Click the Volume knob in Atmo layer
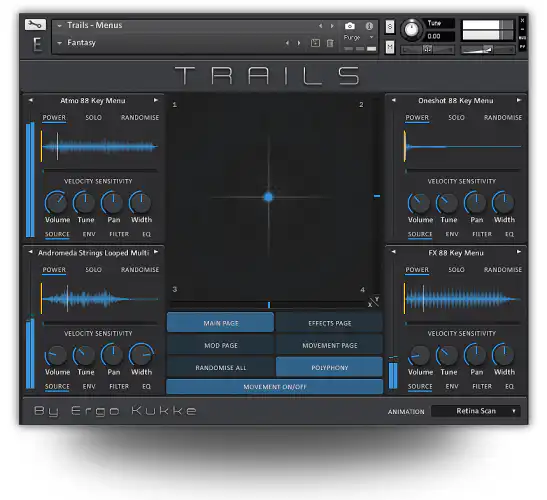Image resolution: width=547 pixels, height=500 pixels. (x=56, y=202)
